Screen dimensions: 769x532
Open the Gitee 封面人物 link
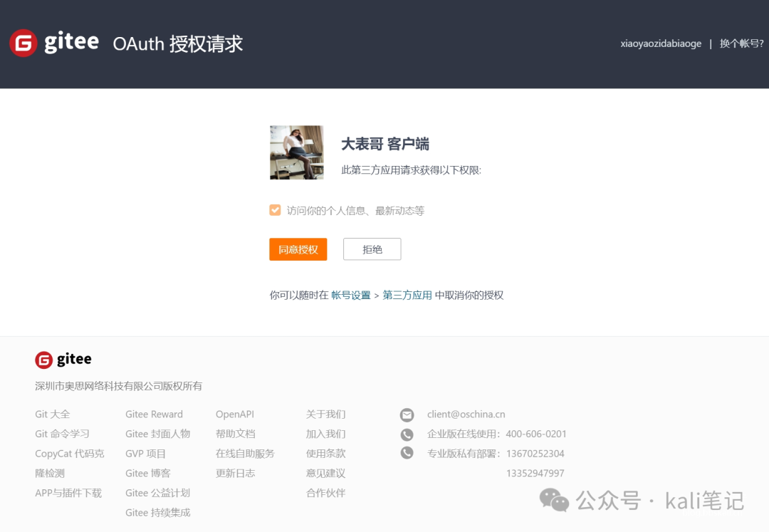(x=157, y=434)
